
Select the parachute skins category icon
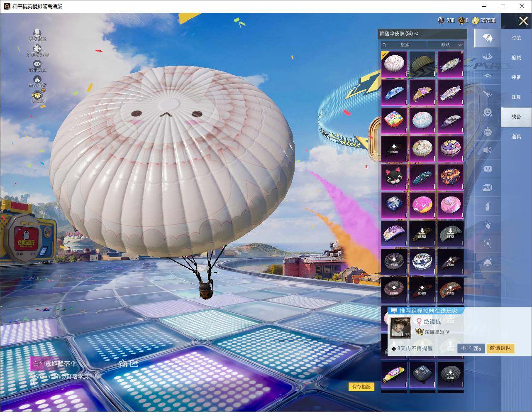coord(487,38)
